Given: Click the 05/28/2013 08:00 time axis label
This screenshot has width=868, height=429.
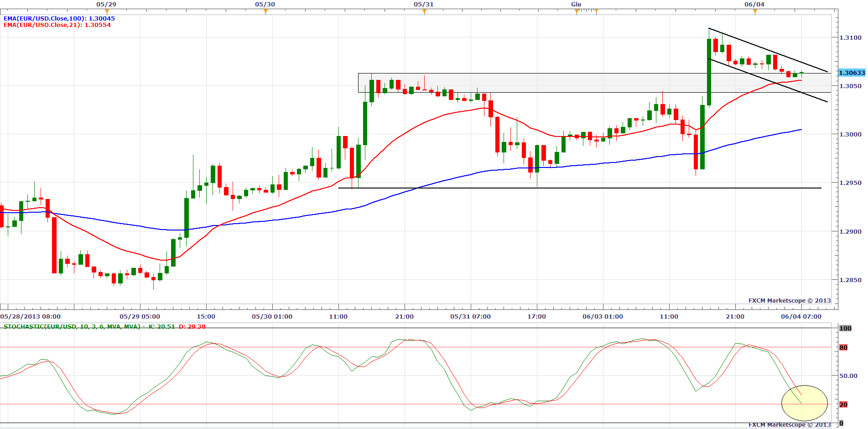Looking at the screenshot, I should [x=31, y=316].
